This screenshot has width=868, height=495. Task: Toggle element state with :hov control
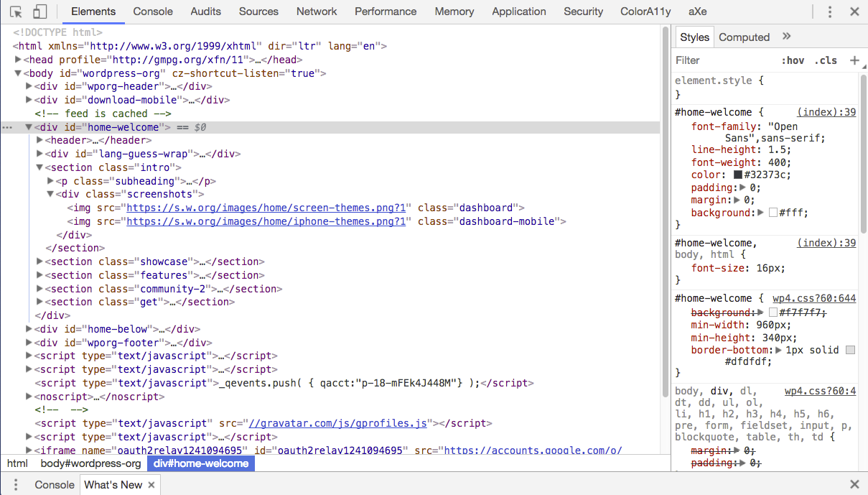coord(793,60)
